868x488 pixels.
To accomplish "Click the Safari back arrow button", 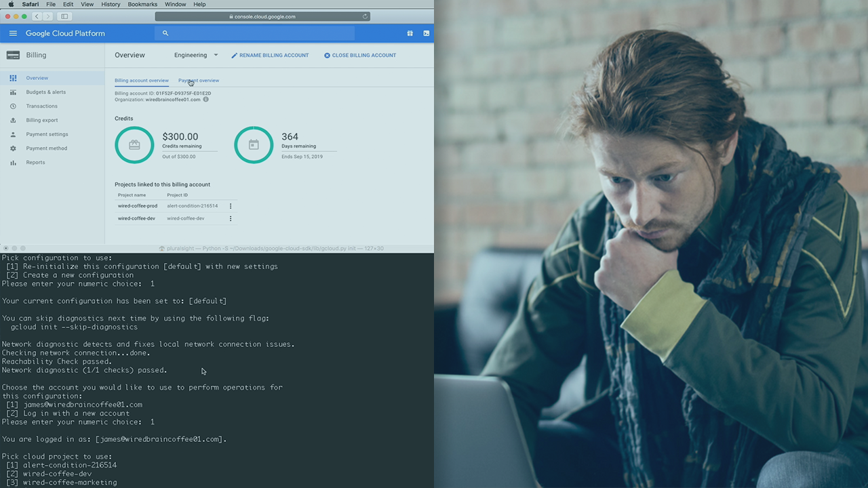I will 37,16.
